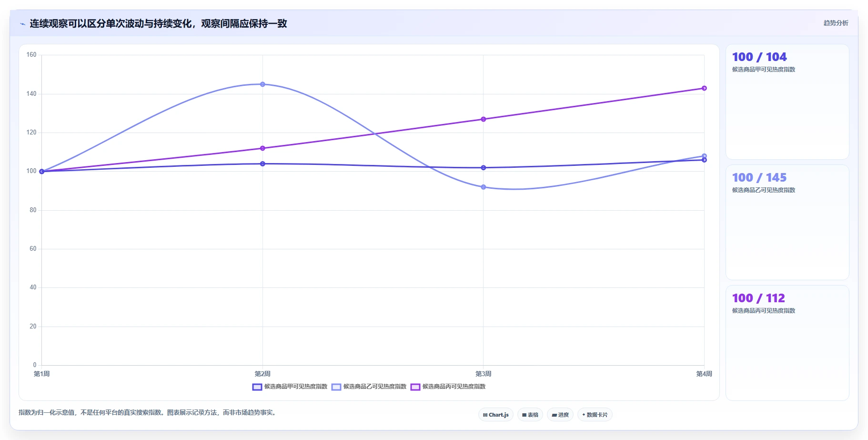868x440 pixels.
Task: Click 丙 series final point at 第4周
Action: click(x=704, y=88)
